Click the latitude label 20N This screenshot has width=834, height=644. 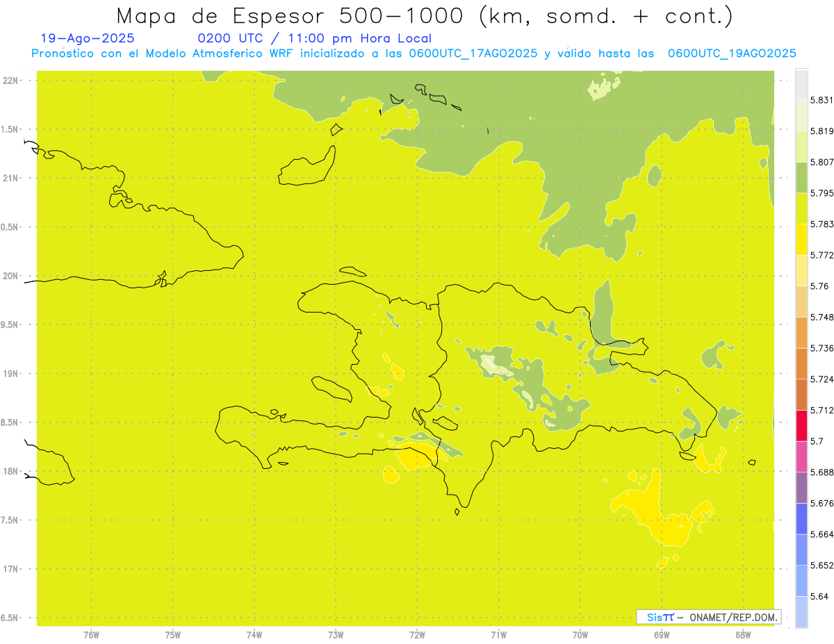click(10, 276)
